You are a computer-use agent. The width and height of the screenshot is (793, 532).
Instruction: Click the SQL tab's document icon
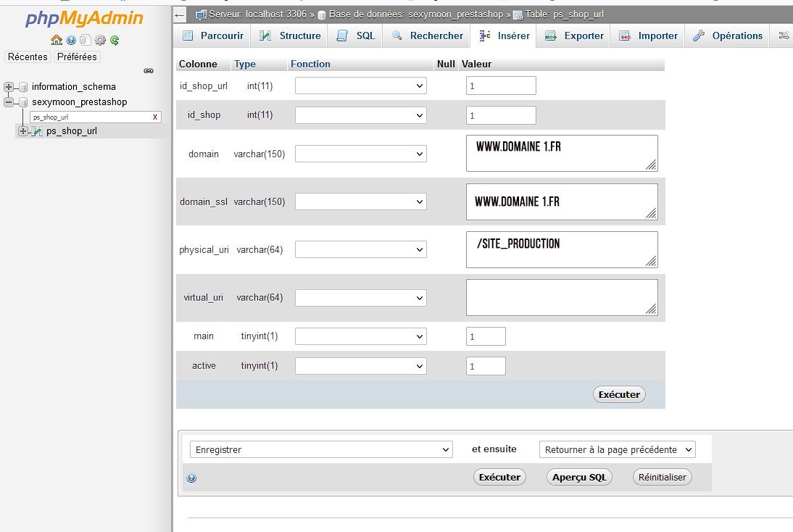tap(342, 36)
